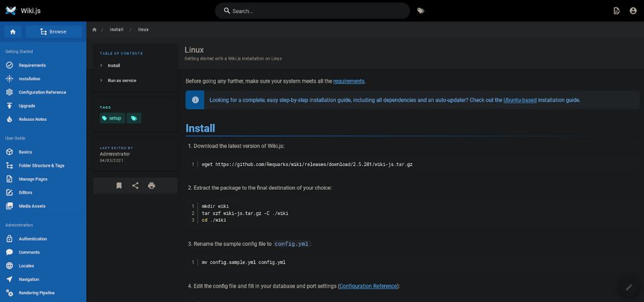Open the Configuration Reference link in step 4
Screen dimensions: 644x302
coord(369,286)
